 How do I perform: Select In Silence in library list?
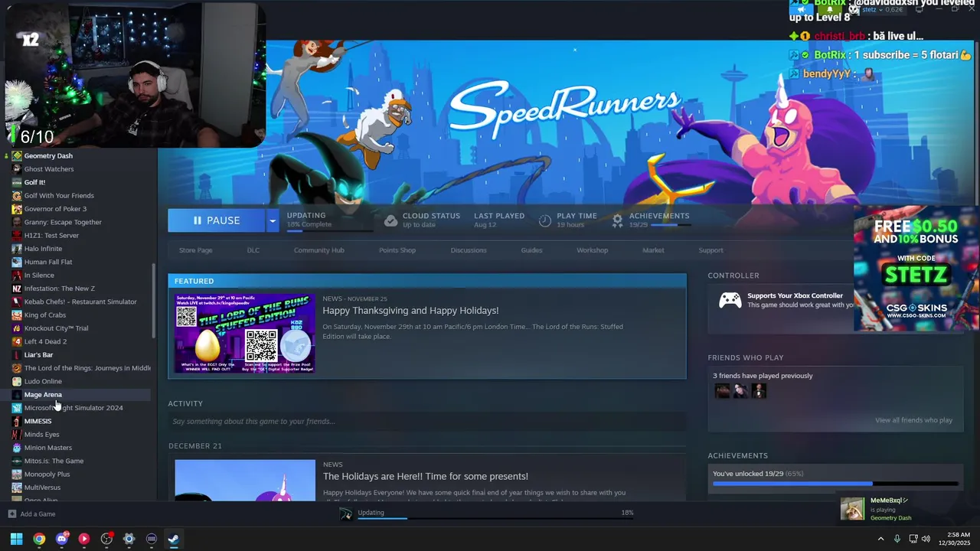tap(39, 275)
